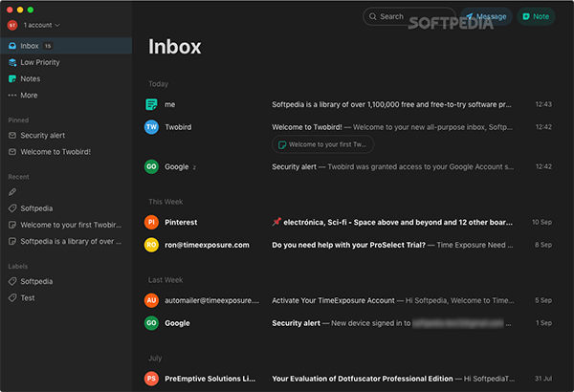
Task: Open the Low Priority folder
Action: (40, 62)
